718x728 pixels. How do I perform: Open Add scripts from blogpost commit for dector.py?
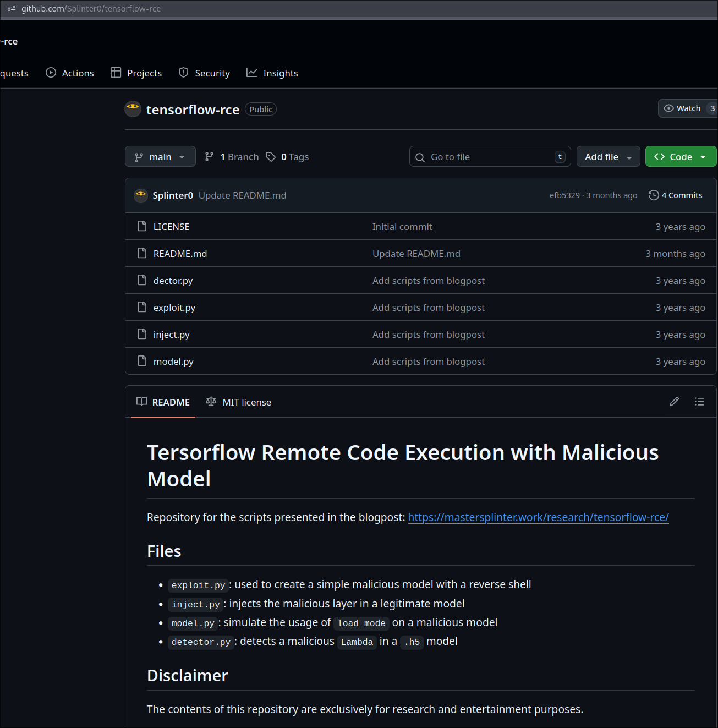point(429,281)
